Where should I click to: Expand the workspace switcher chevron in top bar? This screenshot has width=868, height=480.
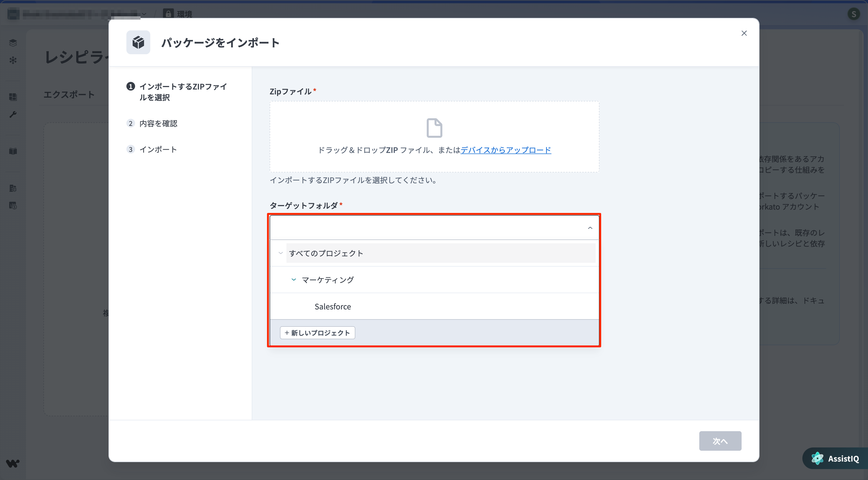144,14
